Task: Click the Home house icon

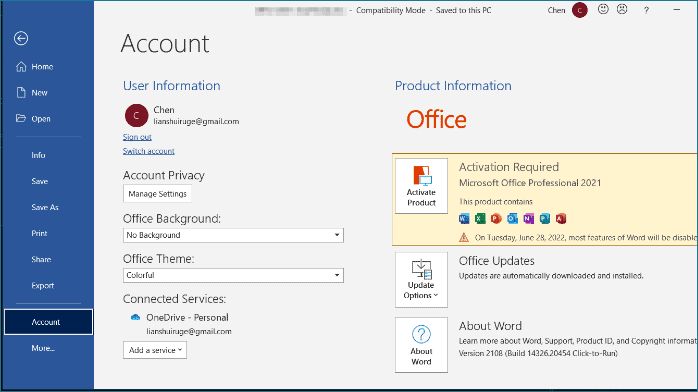Action: [x=21, y=67]
